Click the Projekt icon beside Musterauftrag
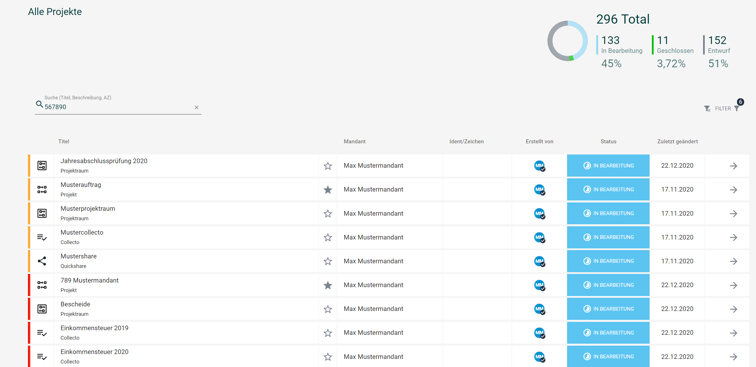This screenshot has width=756, height=367. pyautogui.click(x=42, y=190)
